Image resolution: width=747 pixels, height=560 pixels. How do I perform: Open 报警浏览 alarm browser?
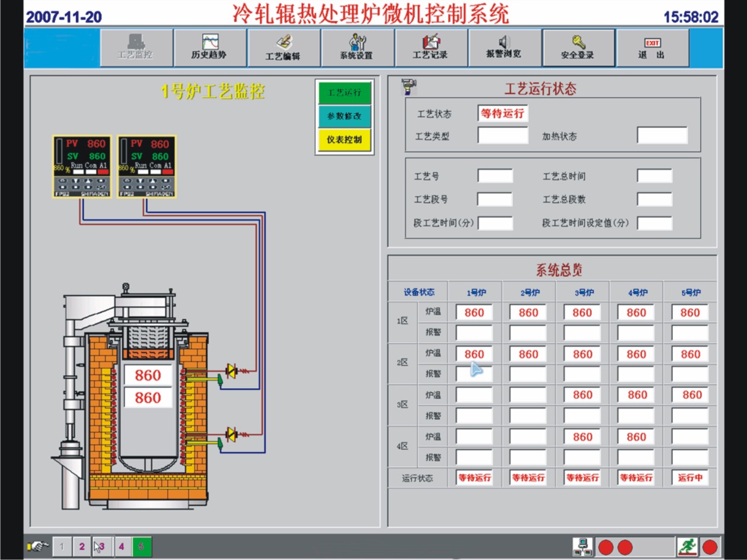point(504,48)
